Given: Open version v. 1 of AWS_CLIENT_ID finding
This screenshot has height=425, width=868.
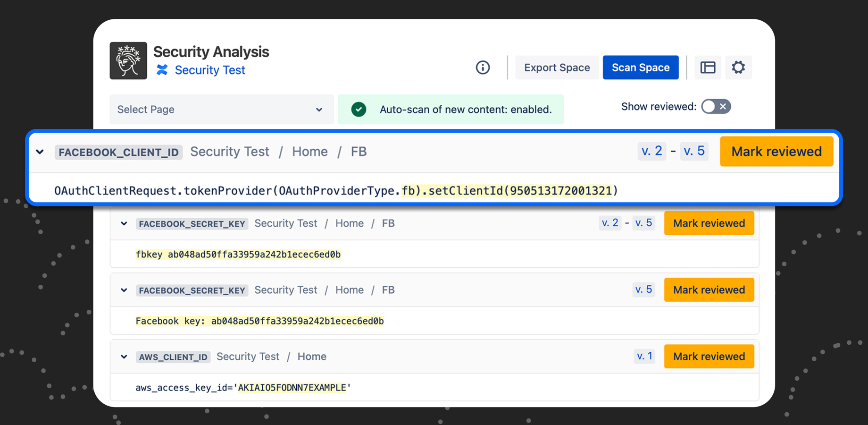Looking at the screenshot, I should pyautogui.click(x=644, y=356).
